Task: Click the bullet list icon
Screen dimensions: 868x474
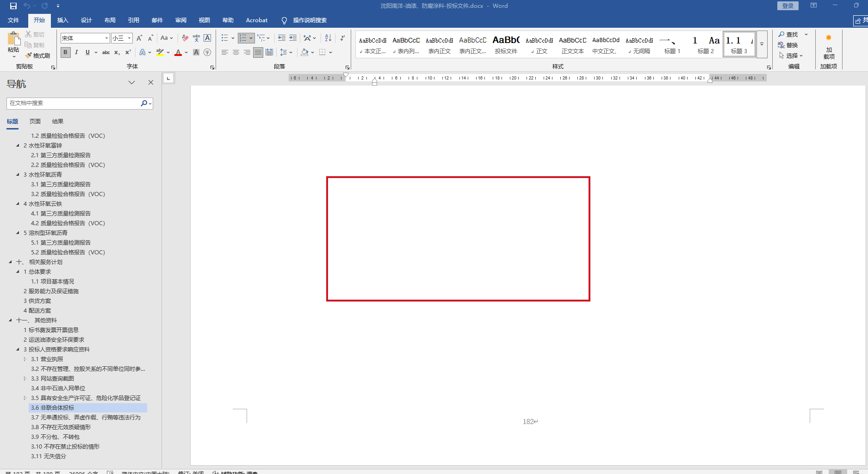Action: [225, 38]
